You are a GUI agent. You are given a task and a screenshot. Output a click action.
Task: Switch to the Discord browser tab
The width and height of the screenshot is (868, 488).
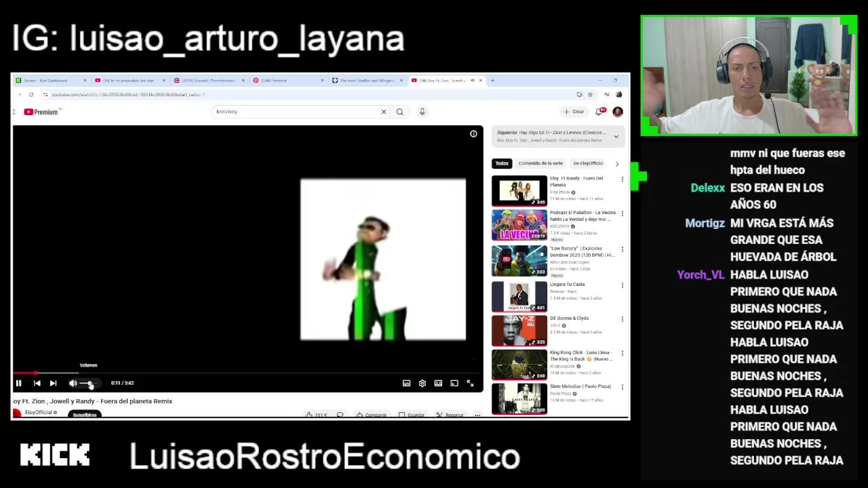[208, 81]
